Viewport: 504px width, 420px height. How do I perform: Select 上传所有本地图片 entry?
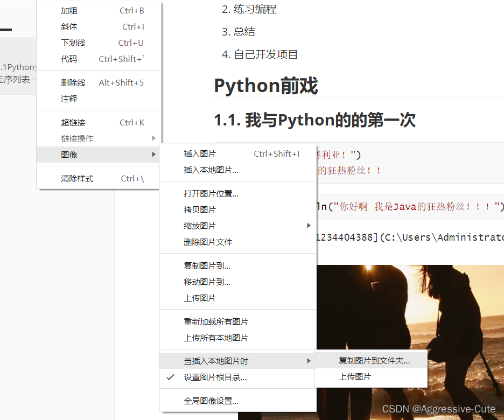238,338
